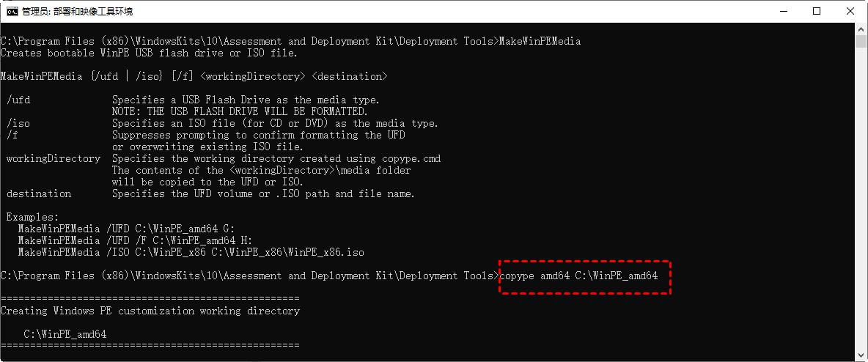The height and width of the screenshot is (362, 868).
Task: Click the 'Creating Windows PE customization working directory' line
Action: coord(150,311)
